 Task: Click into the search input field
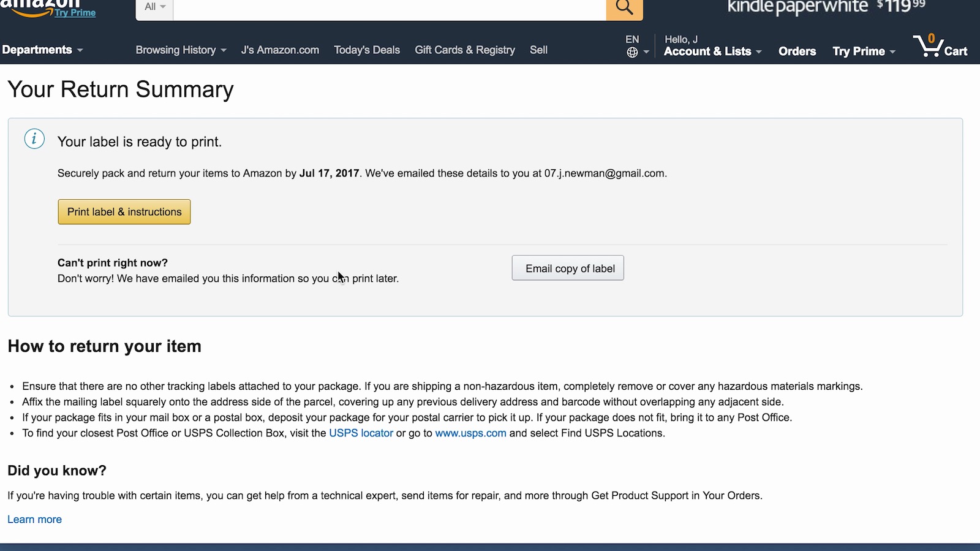coord(390,8)
